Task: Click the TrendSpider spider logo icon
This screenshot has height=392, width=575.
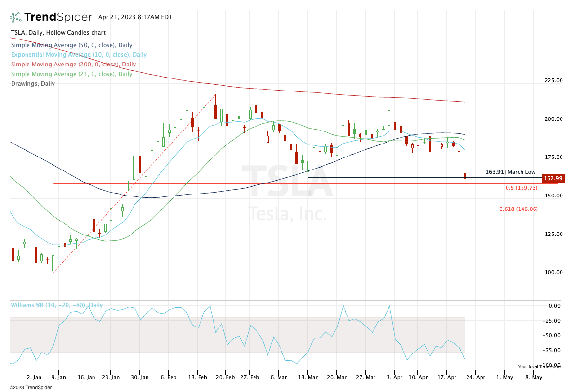Action: coord(15,17)
